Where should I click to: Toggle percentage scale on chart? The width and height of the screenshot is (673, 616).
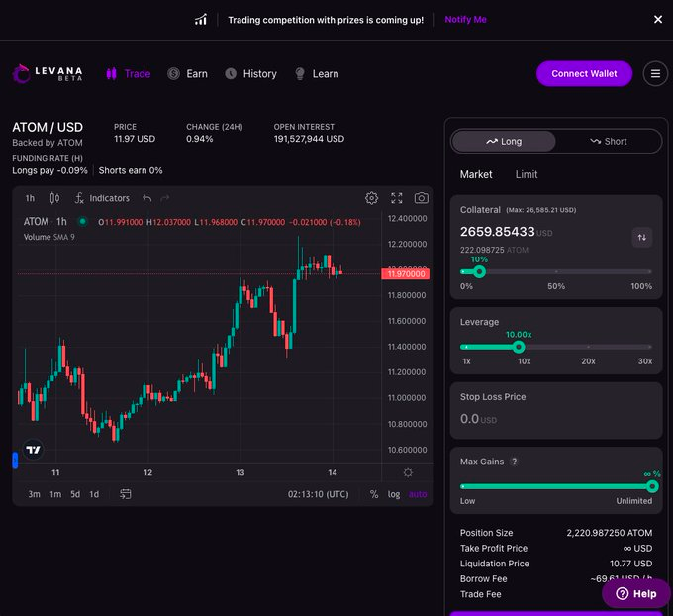374,494
